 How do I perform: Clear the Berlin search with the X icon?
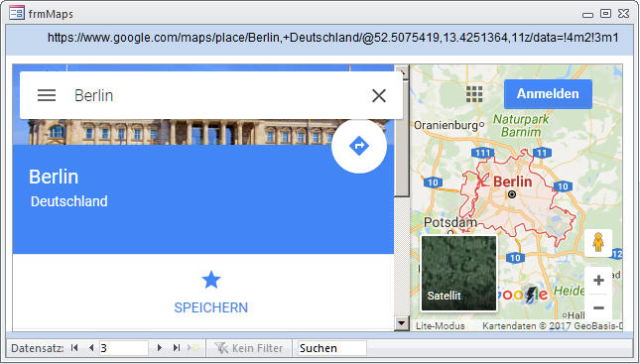[x=379, y=96]
